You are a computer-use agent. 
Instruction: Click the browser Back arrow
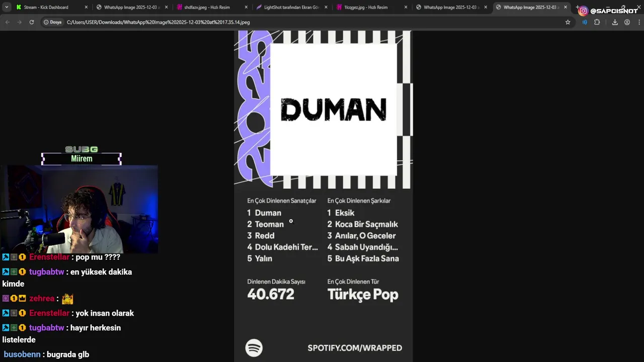pos(8,22)
